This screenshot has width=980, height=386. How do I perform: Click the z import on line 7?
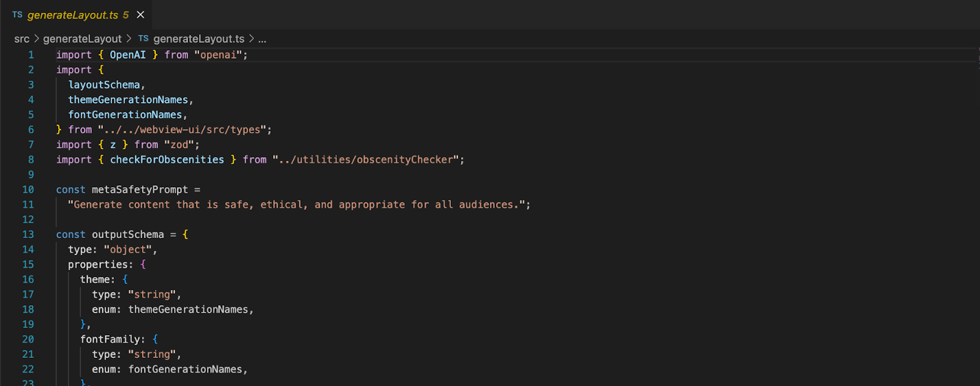pyautogui.click(x=113, y=145)
